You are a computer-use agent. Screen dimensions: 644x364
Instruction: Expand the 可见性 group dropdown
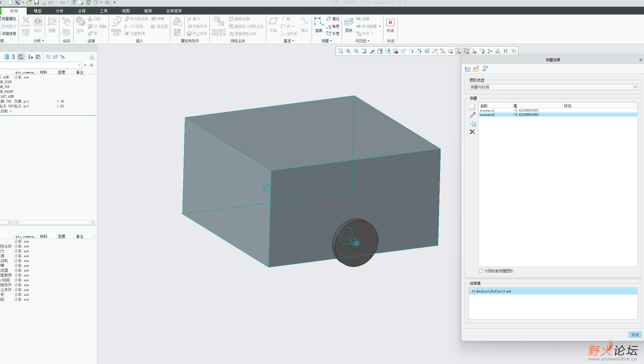click(368, 41)
